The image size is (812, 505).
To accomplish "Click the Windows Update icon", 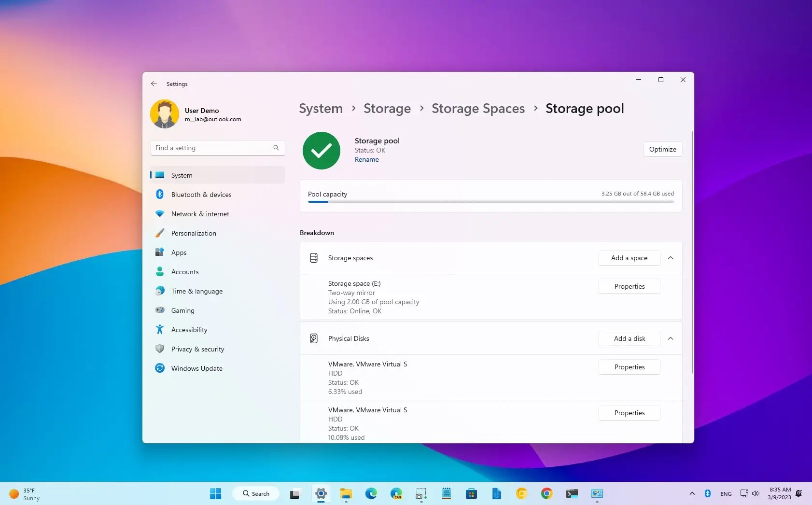I will tap(160, 368).
